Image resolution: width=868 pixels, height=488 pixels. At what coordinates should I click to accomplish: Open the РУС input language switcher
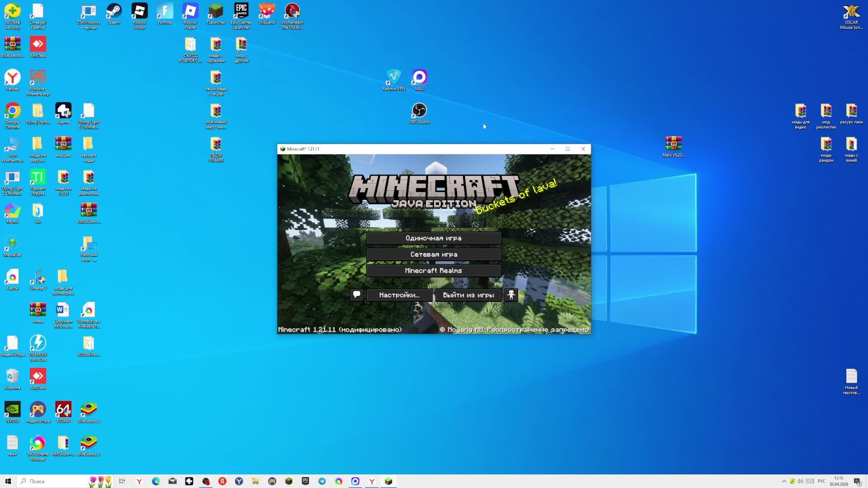point(821,481)
